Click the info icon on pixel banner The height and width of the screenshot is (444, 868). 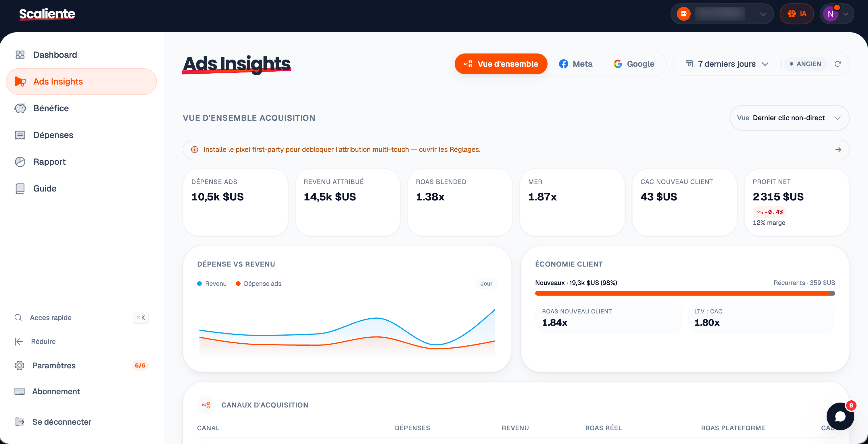194,149
